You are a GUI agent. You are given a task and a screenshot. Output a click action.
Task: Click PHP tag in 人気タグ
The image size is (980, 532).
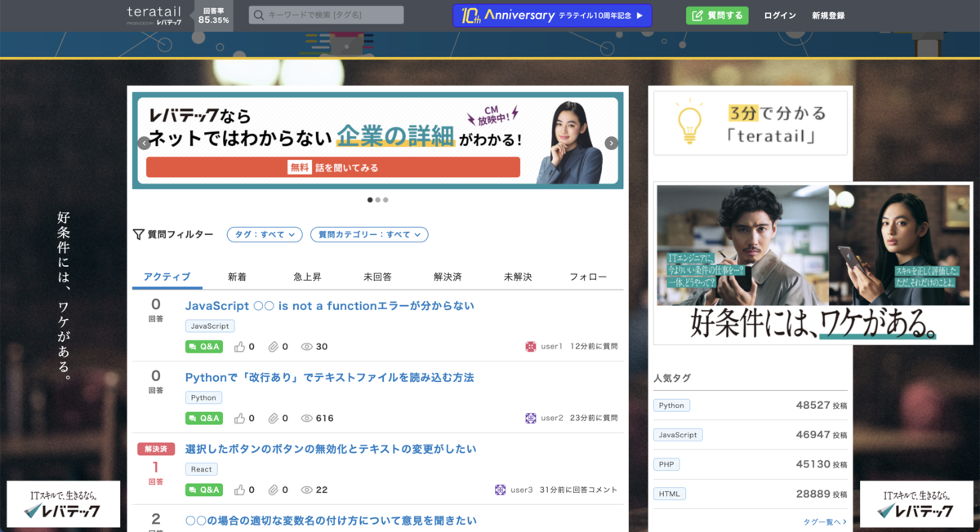click(666, 464)
